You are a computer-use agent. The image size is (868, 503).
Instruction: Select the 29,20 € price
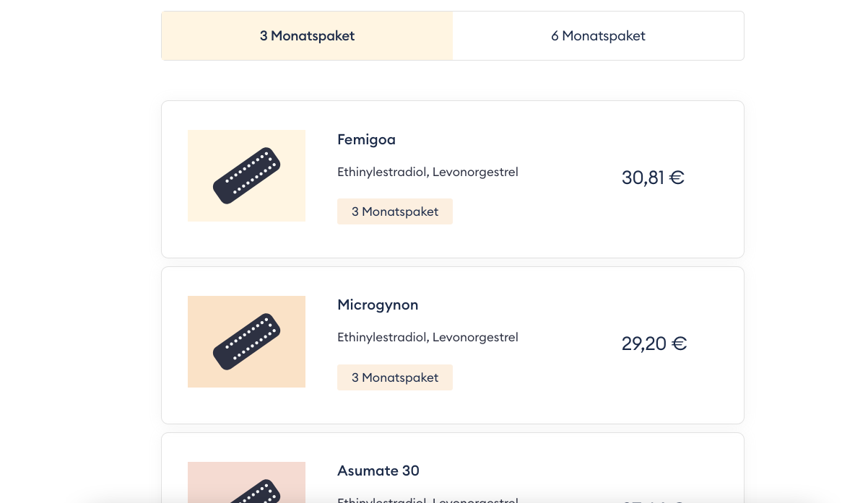[654, 344]
